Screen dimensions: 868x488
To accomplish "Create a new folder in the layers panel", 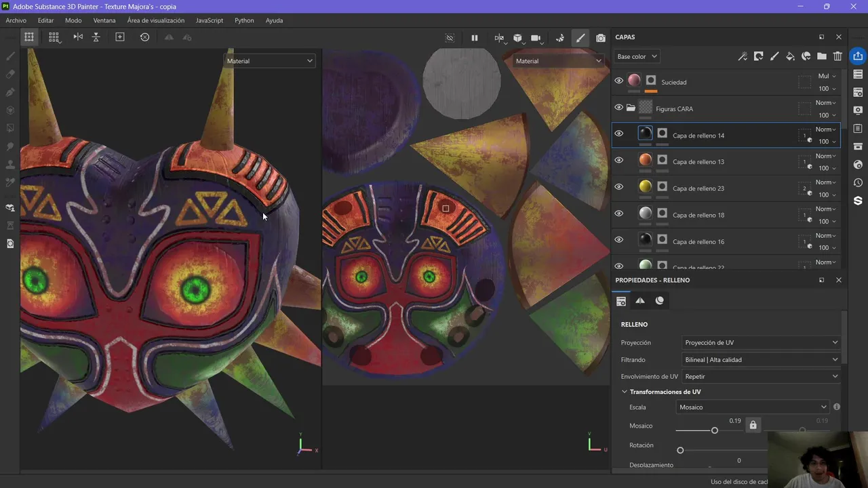I will (822, 56).
